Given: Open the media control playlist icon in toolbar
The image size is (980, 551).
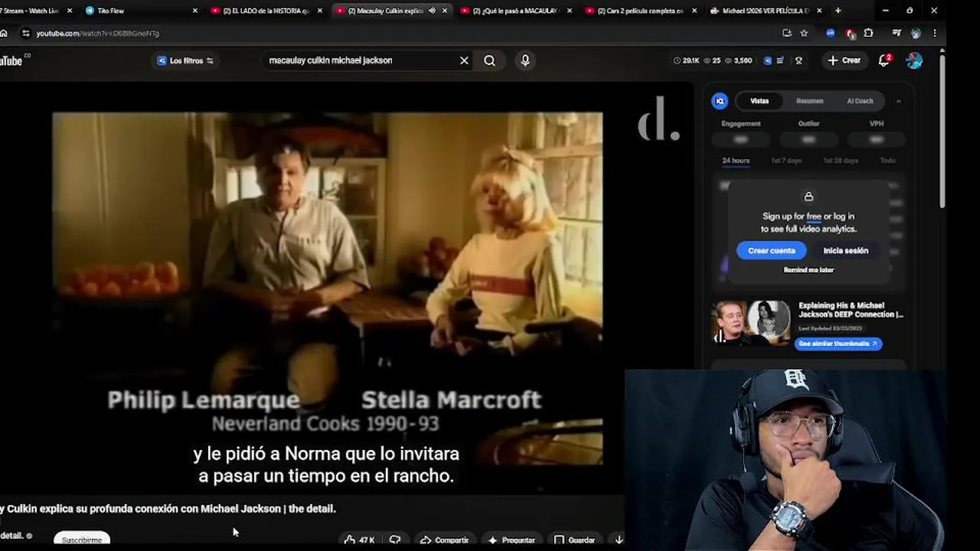Looking at the screenshot, I should tap(897, 33).
